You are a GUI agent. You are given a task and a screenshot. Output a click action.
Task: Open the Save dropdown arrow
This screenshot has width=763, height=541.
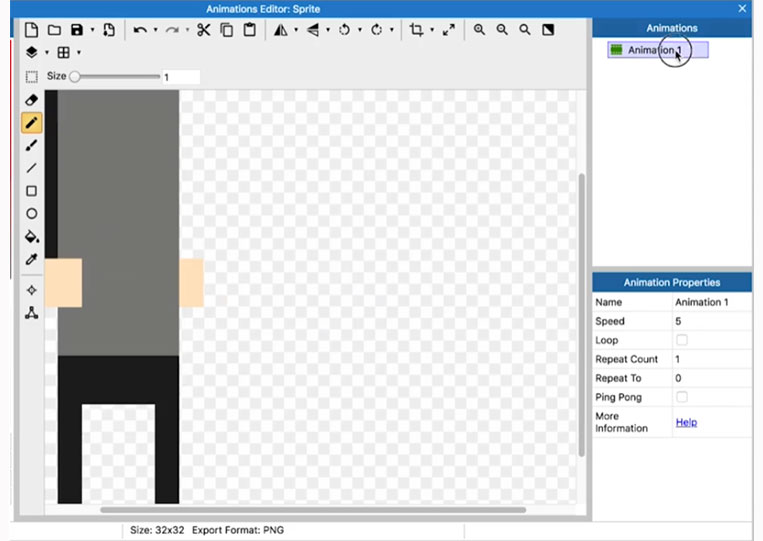[92, 30]
